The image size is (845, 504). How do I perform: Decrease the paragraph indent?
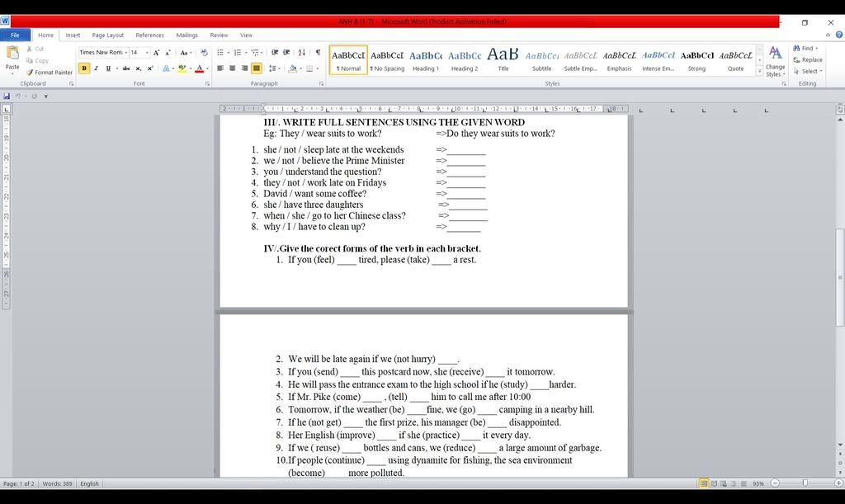pos(275,53)
